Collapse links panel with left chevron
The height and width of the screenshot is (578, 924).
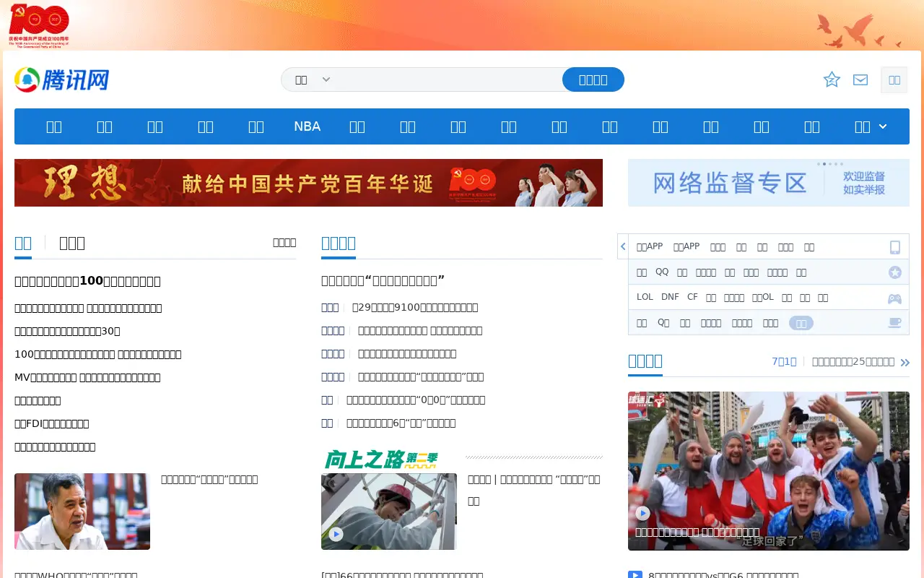pyautogui.click(x=623, y=247)
